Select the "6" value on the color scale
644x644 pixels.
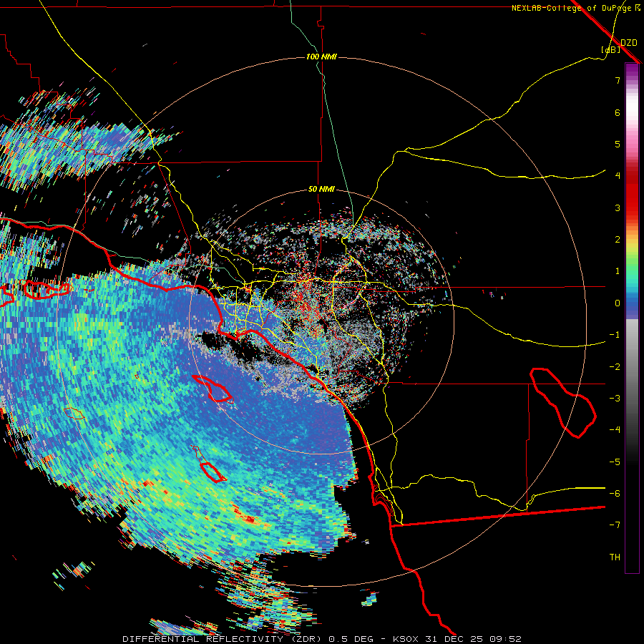[x=618, y=112]
